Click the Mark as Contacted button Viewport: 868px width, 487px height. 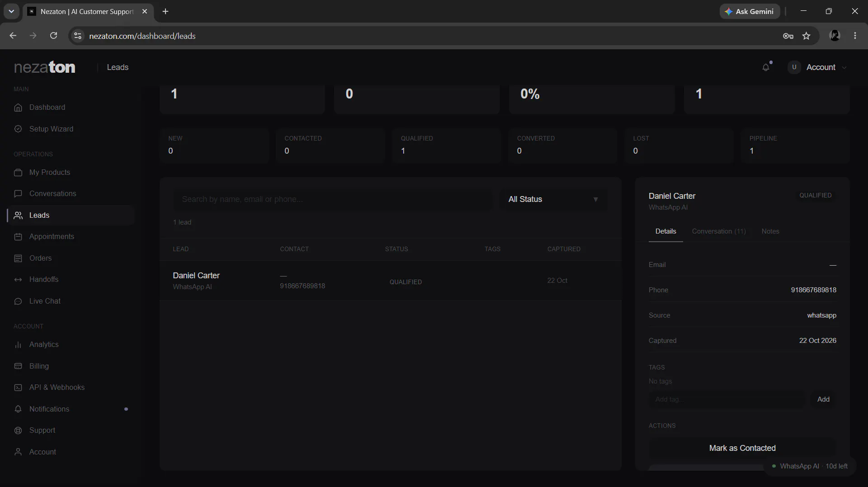tap(742, 448)
